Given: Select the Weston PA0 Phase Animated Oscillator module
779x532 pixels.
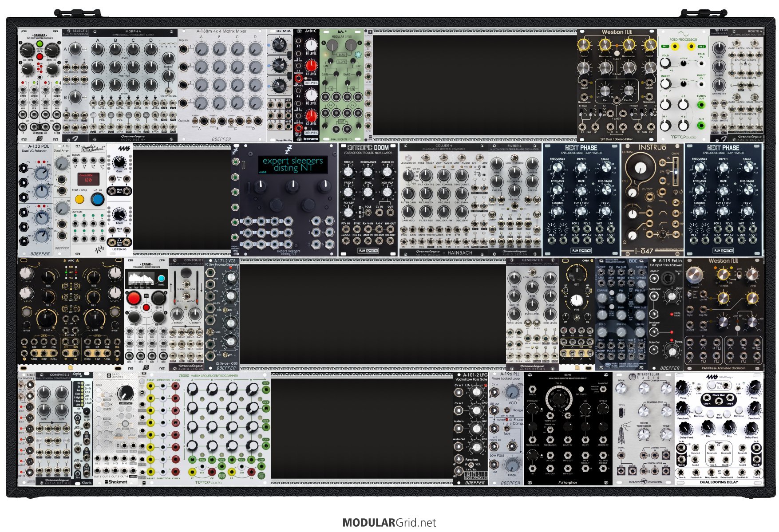Looking at the screenshot, I should coord(724,314).
